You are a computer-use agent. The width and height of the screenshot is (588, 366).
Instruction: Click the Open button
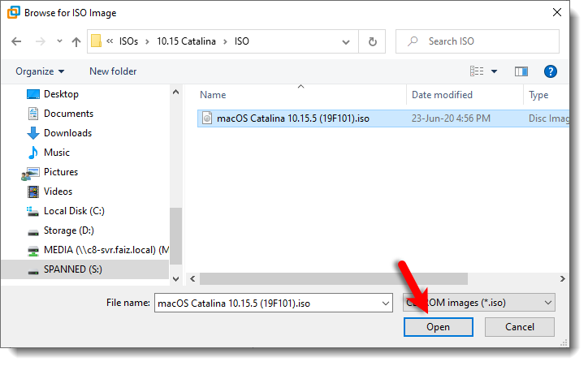point(438,327)
